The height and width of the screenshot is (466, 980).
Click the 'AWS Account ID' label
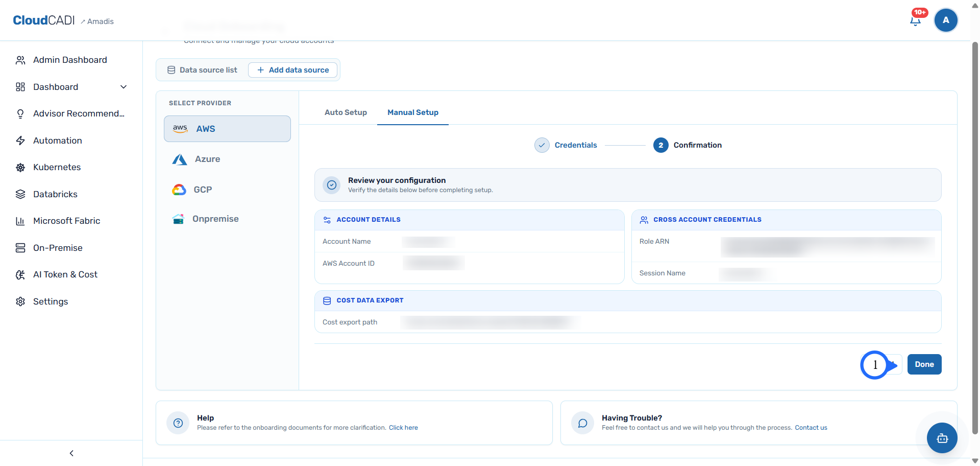(x=349, y=264)
